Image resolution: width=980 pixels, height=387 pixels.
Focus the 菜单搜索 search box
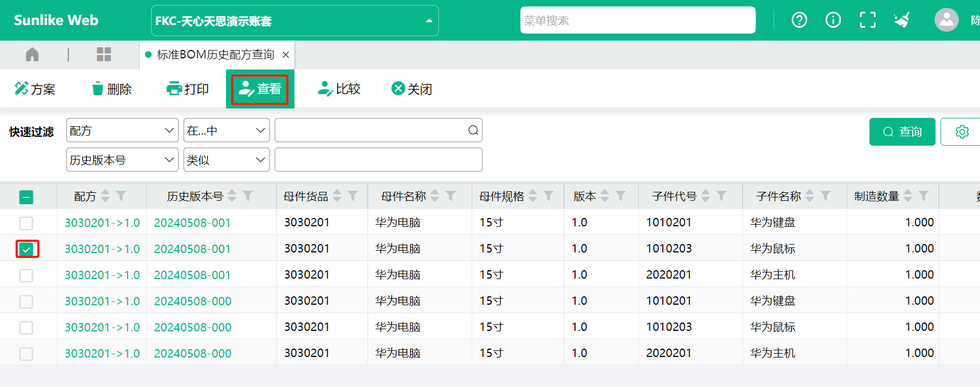(x=638, y=20)
